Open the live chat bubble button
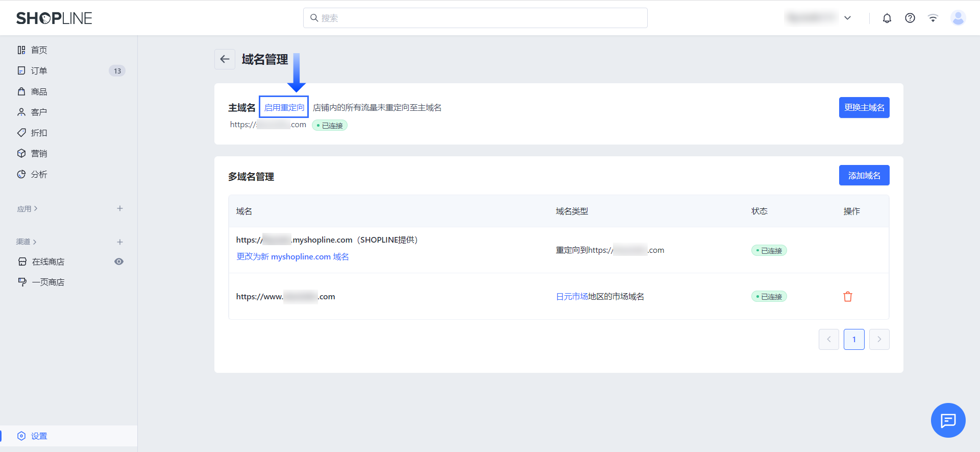This screenshot has height=452, width=980. 948,420
